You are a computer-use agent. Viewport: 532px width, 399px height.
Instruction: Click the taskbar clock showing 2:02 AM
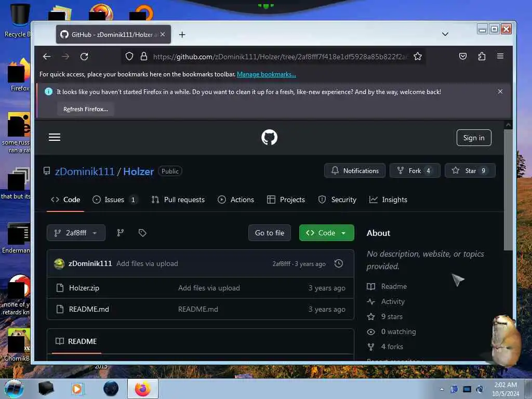point(506,389)
